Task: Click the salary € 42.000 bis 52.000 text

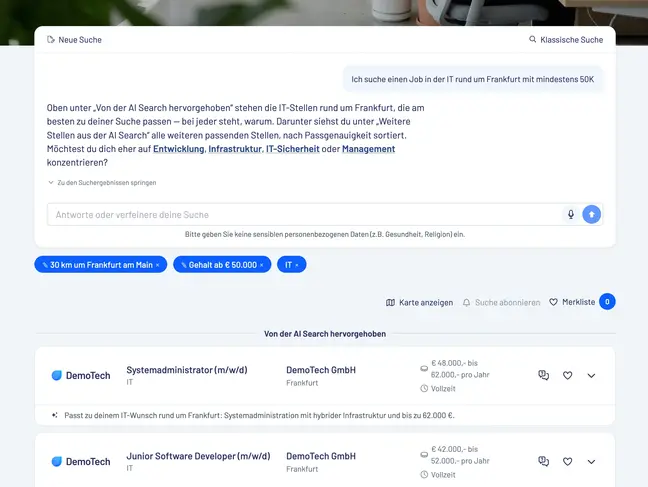Action: [460, 455]
